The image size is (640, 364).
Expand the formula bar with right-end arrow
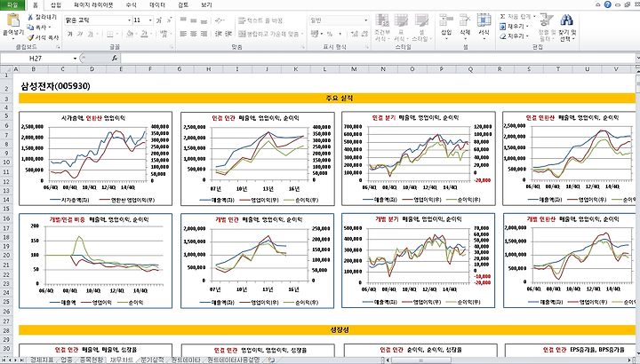point(637,59)
